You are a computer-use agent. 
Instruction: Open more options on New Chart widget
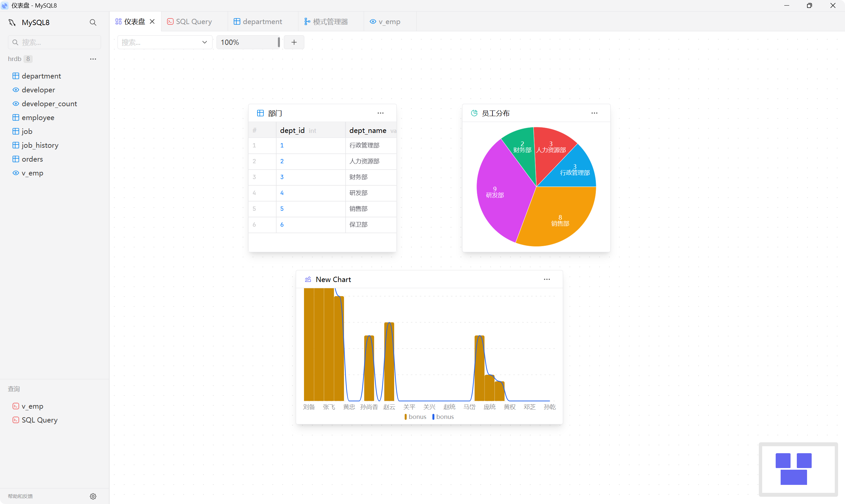[x=546, y=279]
